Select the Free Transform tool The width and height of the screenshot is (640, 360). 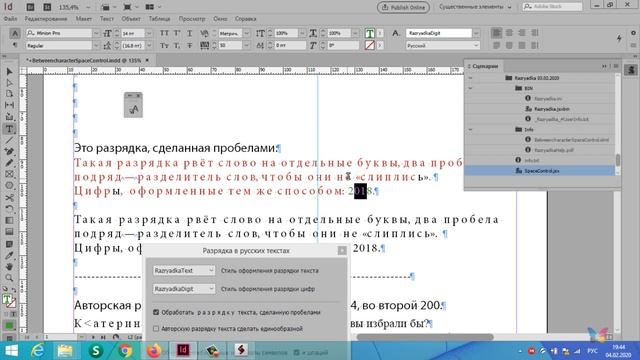point(9,209)
